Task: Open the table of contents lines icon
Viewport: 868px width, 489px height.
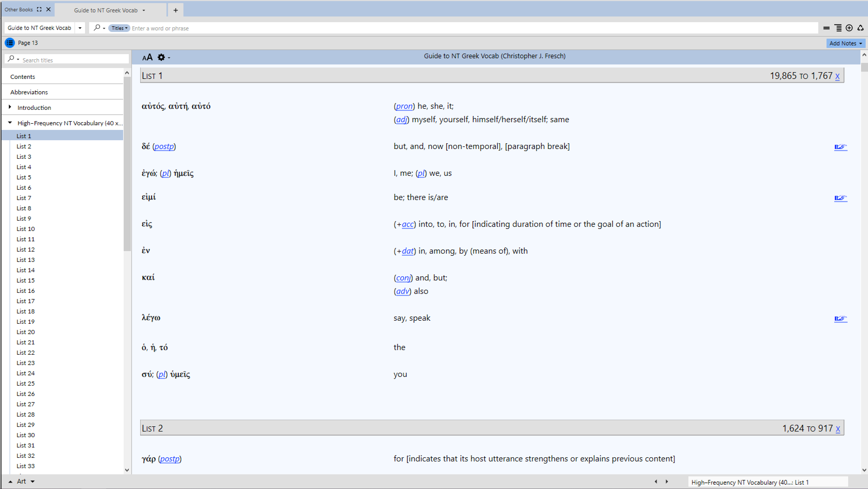Action: coord(838,28)
